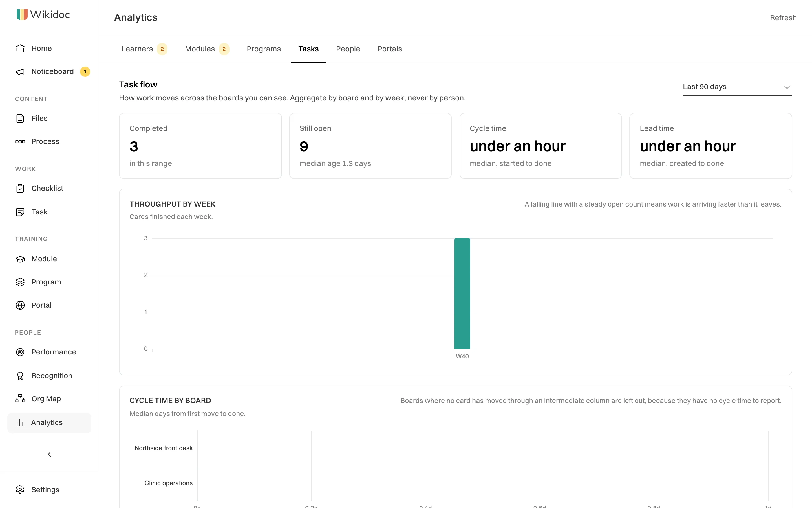This screenshot has width=812, height=508.
Task: Open the Programs tab
Action: tap(264, 49)
